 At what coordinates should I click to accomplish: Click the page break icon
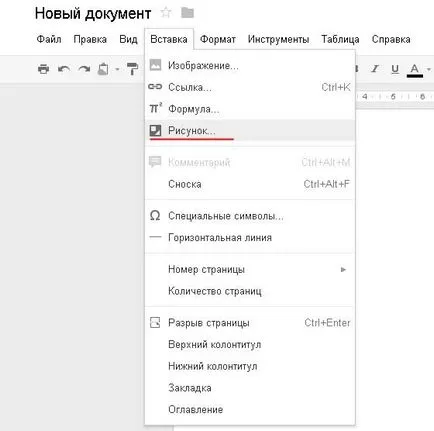click(155, 322)
